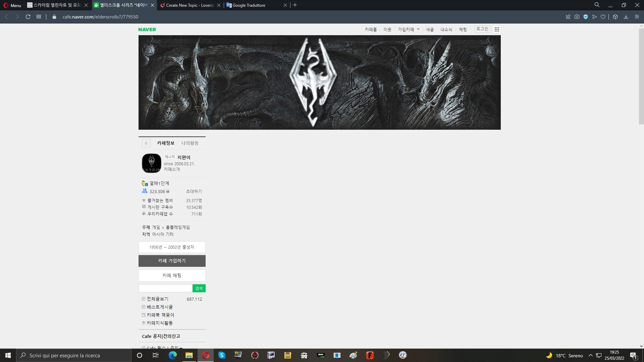
Task: Select the 카페정보 tab
Action: coord(166,143)
